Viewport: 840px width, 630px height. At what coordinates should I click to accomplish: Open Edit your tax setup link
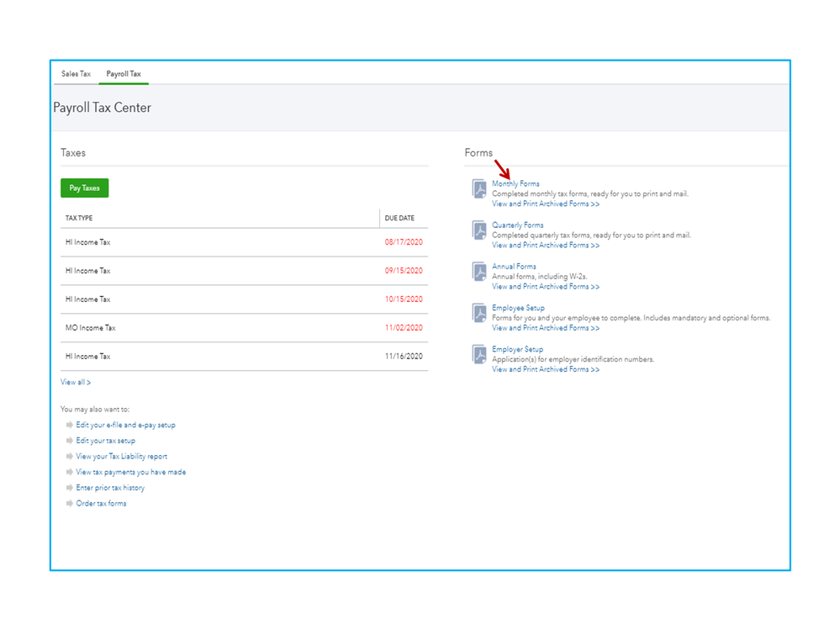coord(106,441)
